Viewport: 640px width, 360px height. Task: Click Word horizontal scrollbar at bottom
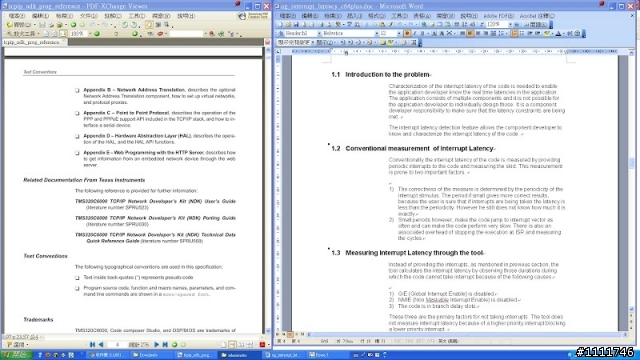(x=466, y=334)
